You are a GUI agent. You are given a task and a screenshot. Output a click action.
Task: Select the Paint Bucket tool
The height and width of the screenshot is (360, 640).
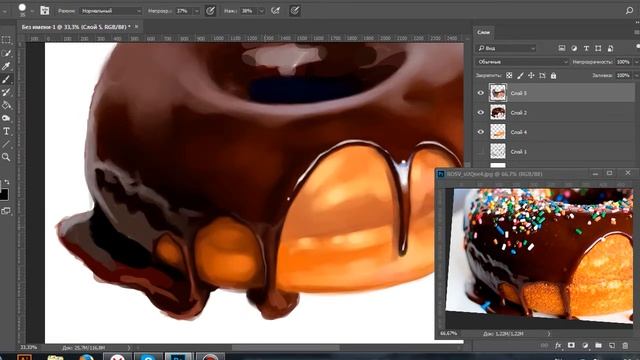click(6, 105)
